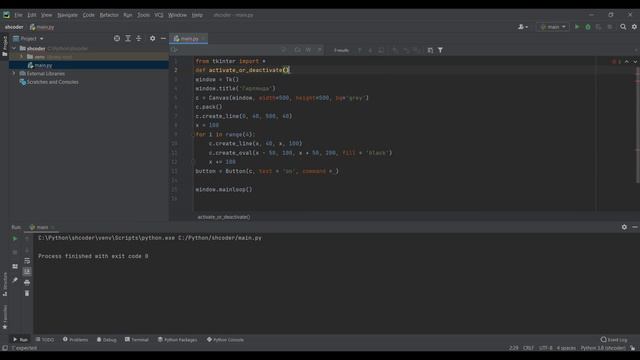Hide the Project tool window
The image size is (640, 360).
click(163, 38)
